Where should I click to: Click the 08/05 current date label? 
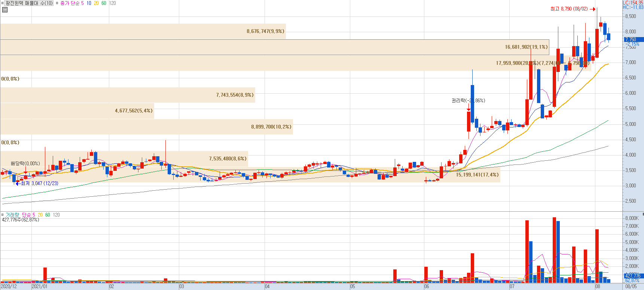point(631,287)
